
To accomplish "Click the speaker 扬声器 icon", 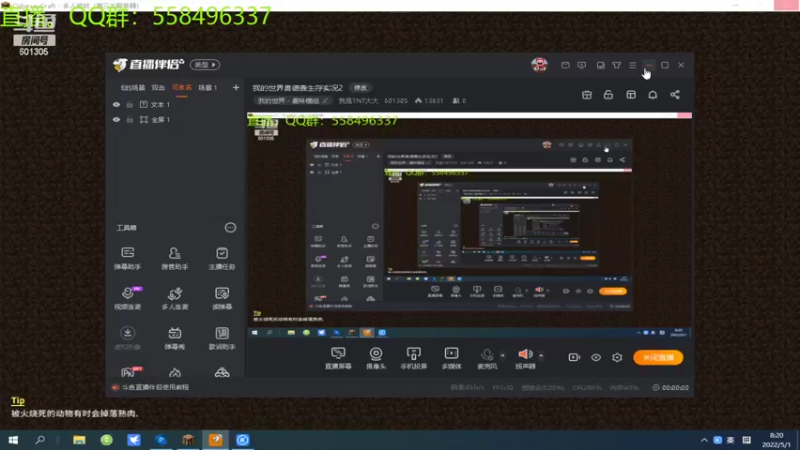I will coord(525,354).
